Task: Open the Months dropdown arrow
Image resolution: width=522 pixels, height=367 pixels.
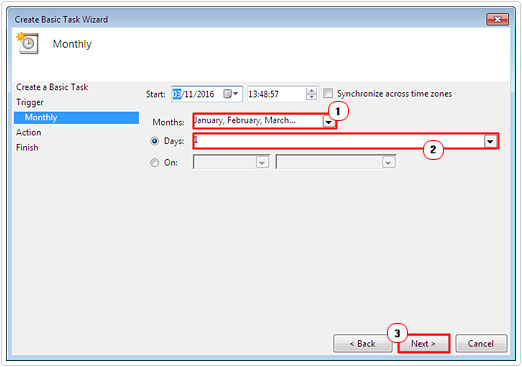Action: click(329, 122)
